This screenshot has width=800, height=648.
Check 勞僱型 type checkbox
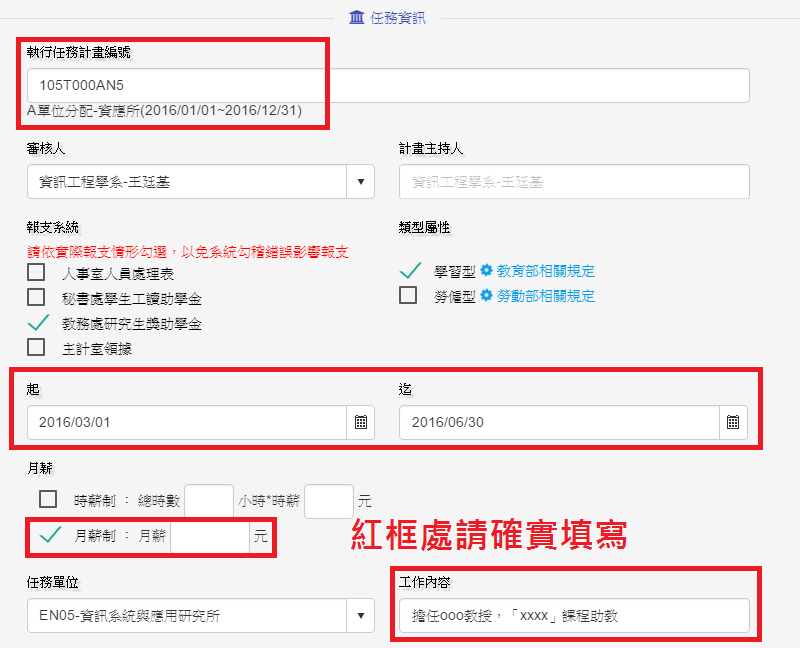408,295
